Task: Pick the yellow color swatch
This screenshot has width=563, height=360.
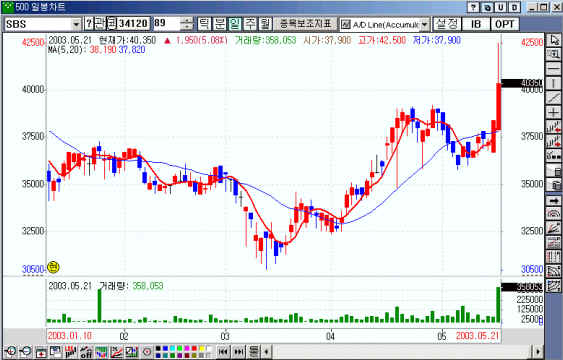Action: tap(201, 349)
